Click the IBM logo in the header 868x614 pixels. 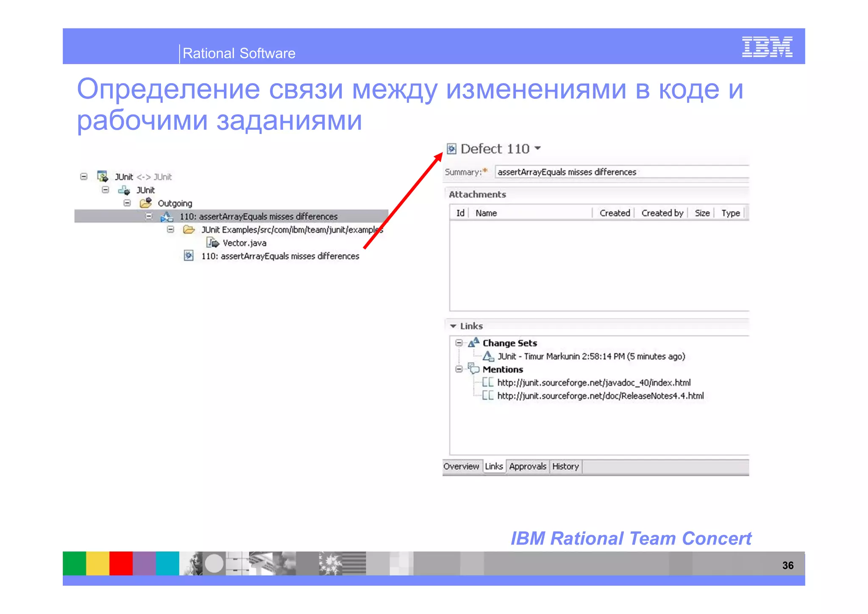pyautogui.click(x=767, y=46)
